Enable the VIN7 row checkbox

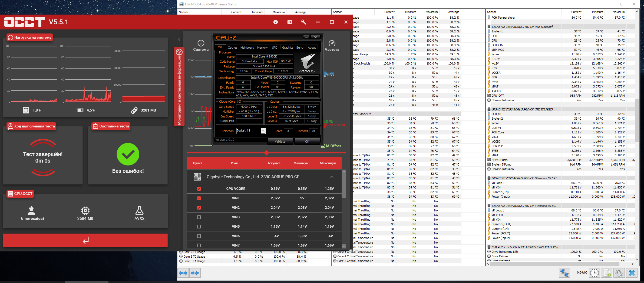click(x=199, y=245)
